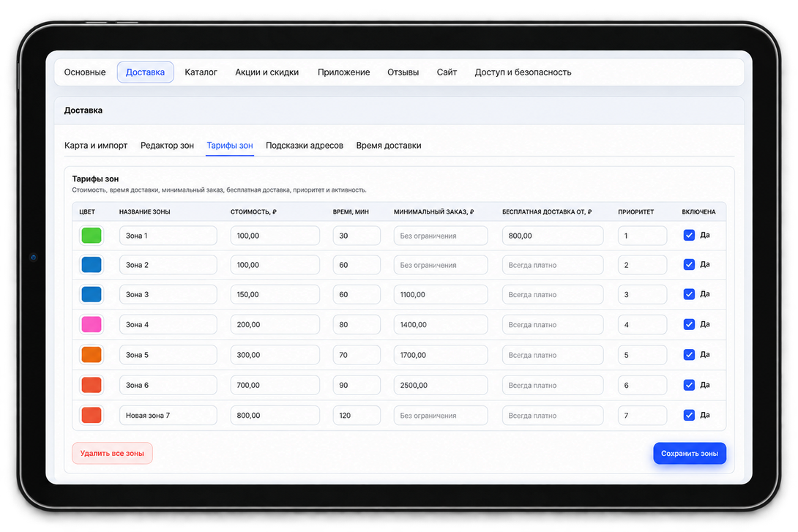Click the Удалить все зоны button
798x532 pixels.
112,453
